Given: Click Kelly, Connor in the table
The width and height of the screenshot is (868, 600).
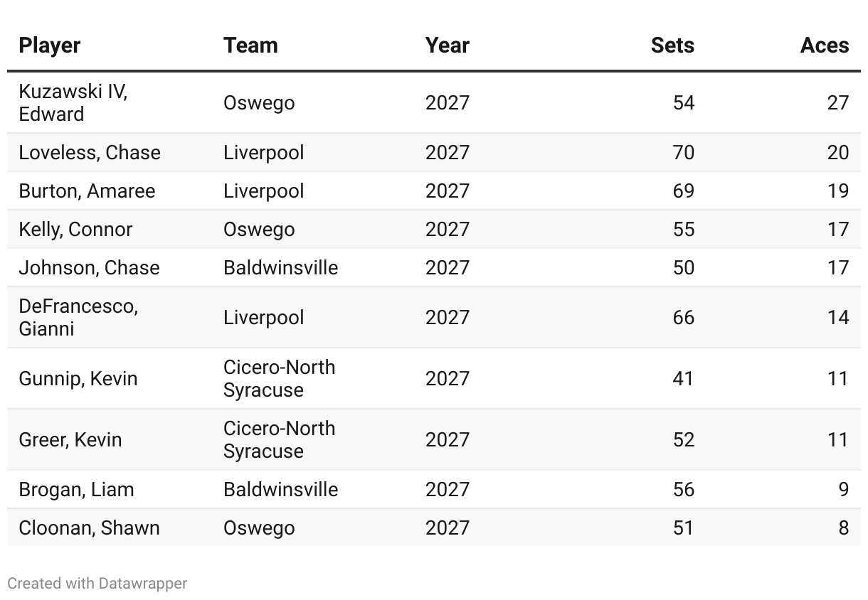Looking at the screenshot, I should (x=75, y=230).
